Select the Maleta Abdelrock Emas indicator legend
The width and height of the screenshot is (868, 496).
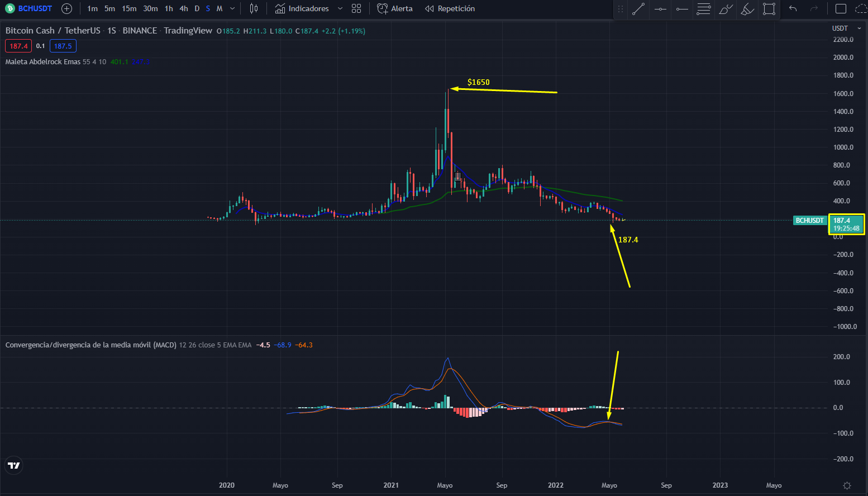click(43, 61)
